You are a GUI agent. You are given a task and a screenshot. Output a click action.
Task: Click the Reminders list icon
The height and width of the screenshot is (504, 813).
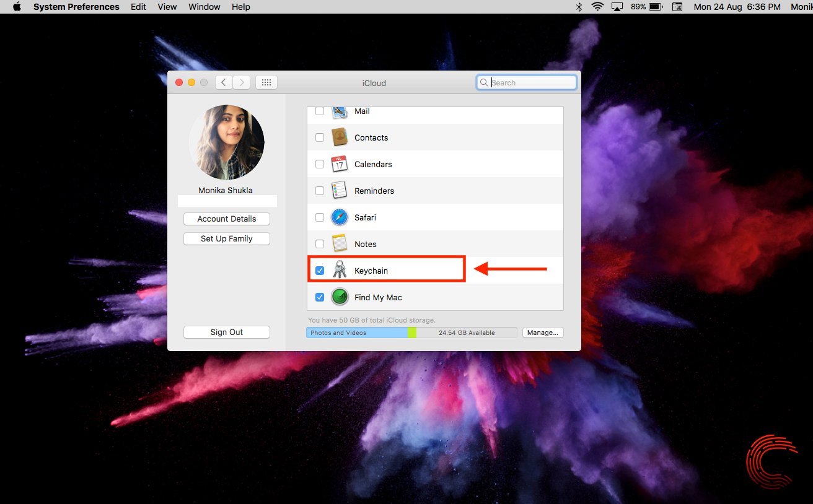[x=339, y=191]
